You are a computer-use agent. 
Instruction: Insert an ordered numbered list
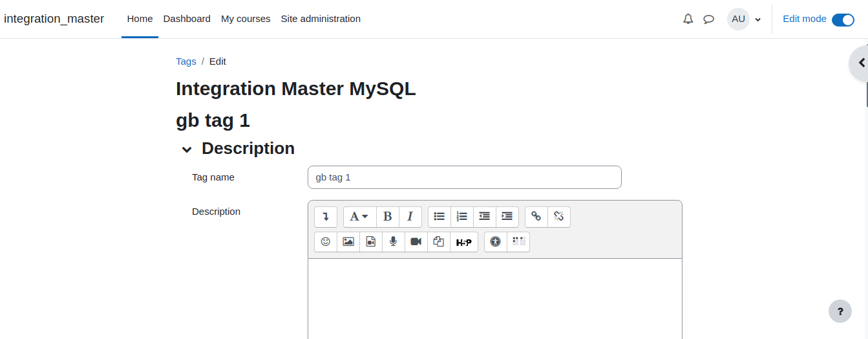462,217
